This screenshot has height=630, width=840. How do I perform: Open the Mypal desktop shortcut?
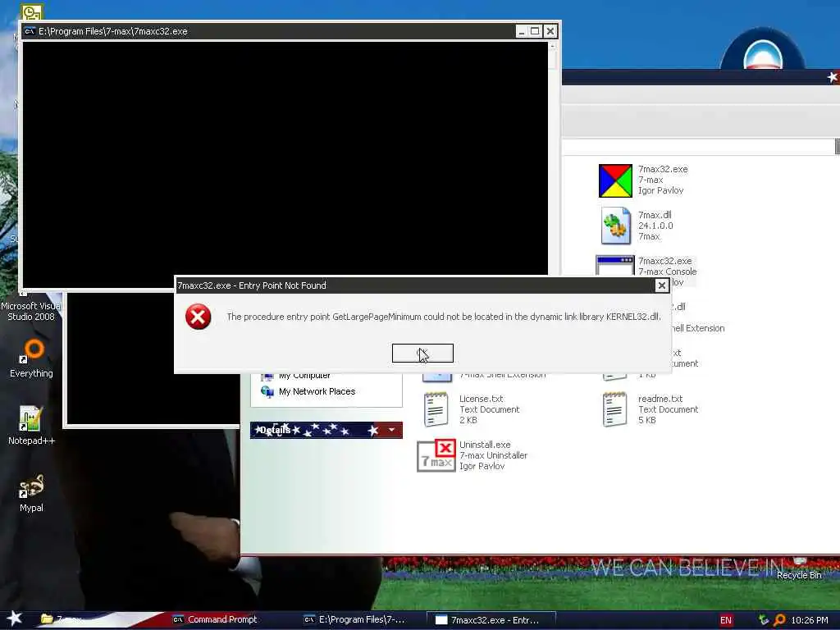(31, 493)
